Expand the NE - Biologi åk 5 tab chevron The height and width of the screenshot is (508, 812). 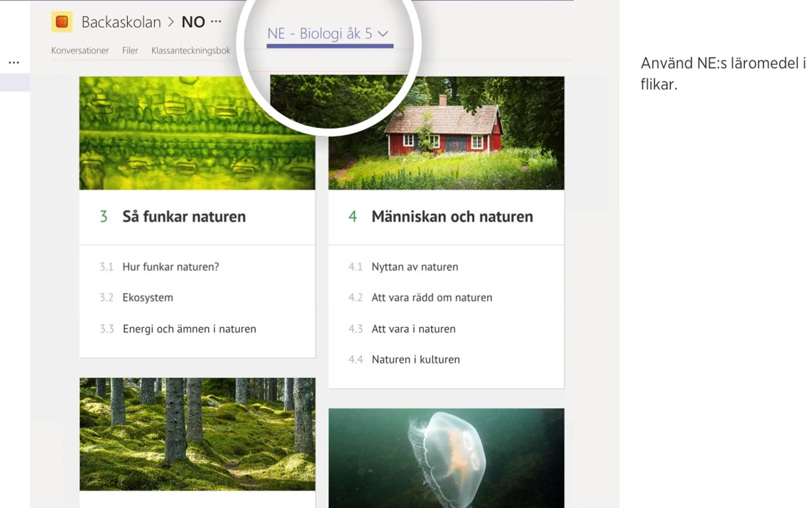pyautogui.click(x=383, y=34)
